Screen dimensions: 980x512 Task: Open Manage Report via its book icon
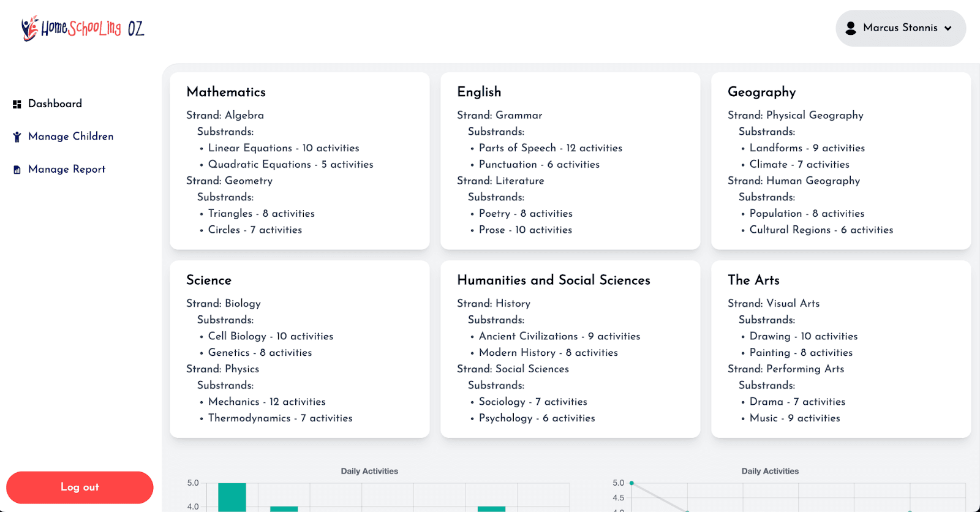click(x=16, y=169)
